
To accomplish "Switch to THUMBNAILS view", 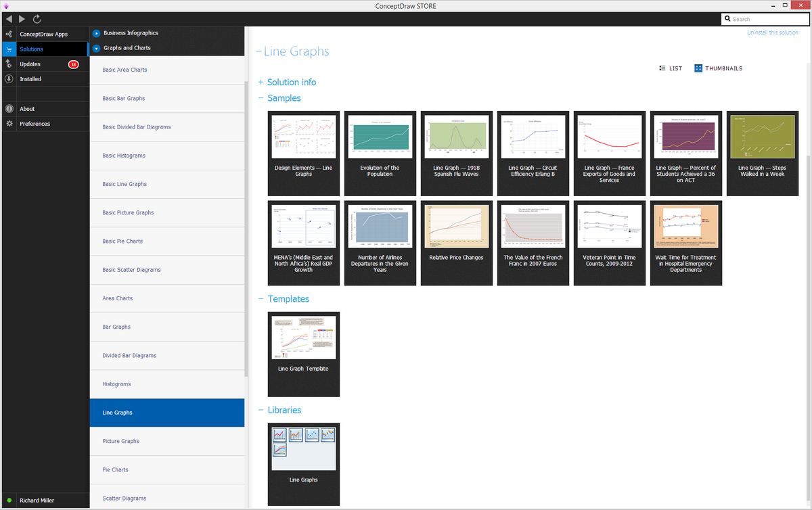I will (718, 68).
